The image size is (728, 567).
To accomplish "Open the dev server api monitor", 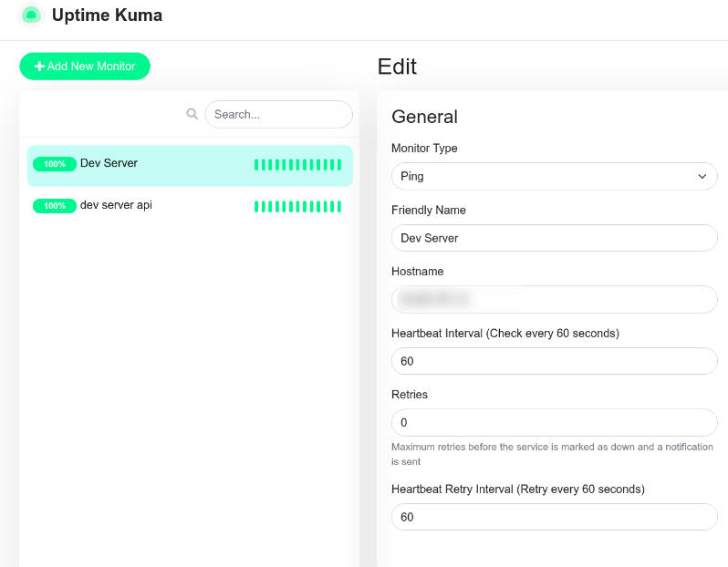I will pos(116,206).
